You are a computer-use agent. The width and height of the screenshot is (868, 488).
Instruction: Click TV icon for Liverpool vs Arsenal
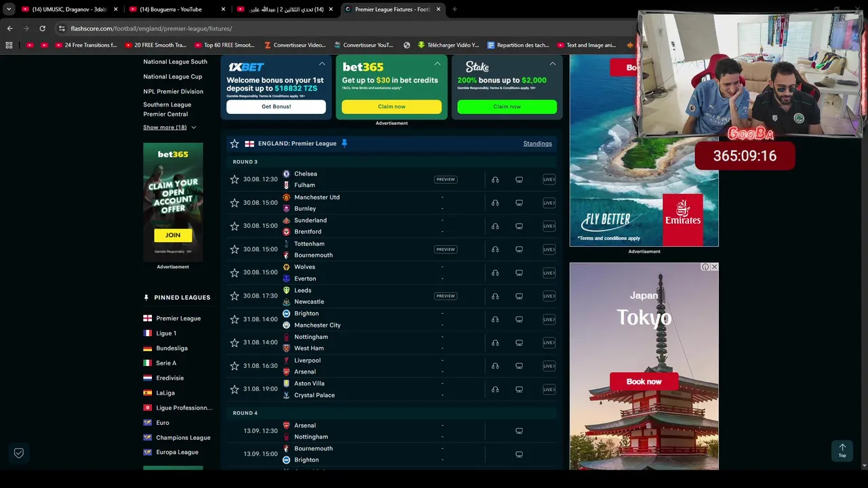click(519, 366)
